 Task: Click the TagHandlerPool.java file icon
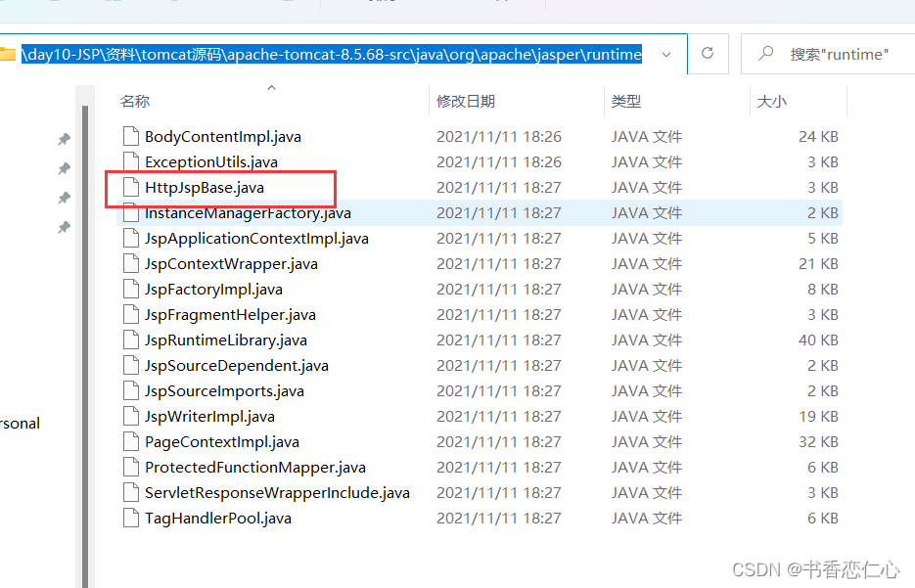point(131,518)
